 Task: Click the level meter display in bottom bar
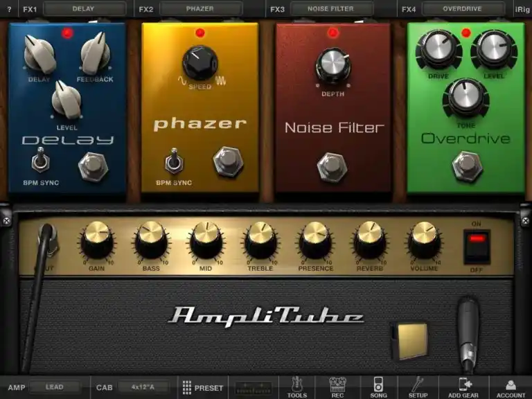[x=254, y=387]
